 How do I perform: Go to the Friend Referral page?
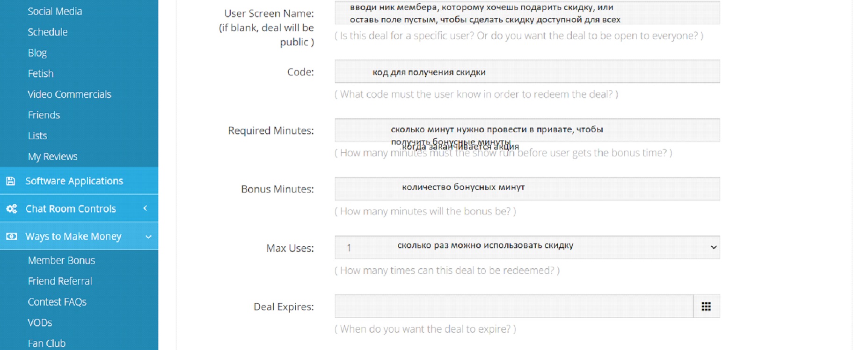[x=60, y=281]
